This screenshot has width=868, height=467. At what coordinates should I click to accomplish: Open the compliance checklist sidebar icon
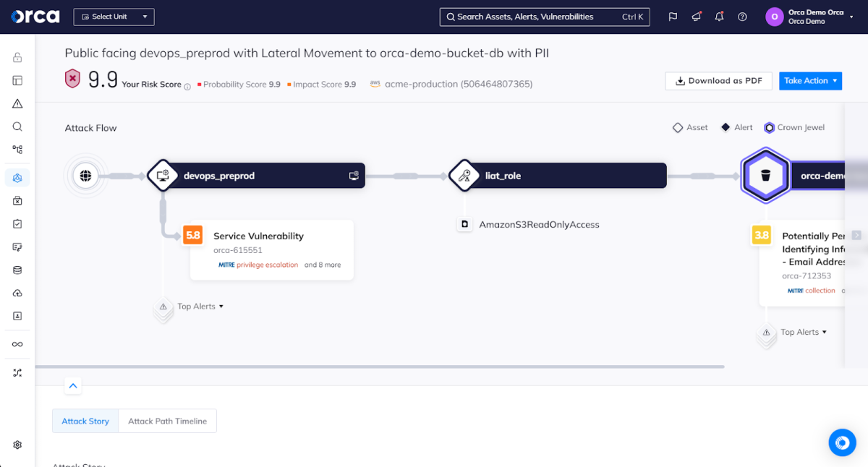[17, 224]
